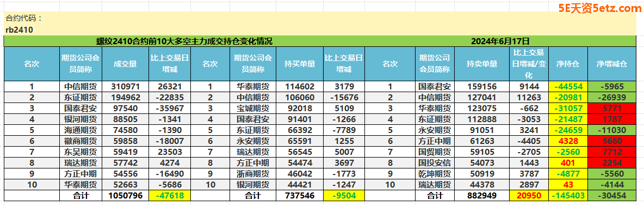This screenshot has height=205, width=644.
Task: Select the cell showing 26321
Action: (x=169, y=87)
